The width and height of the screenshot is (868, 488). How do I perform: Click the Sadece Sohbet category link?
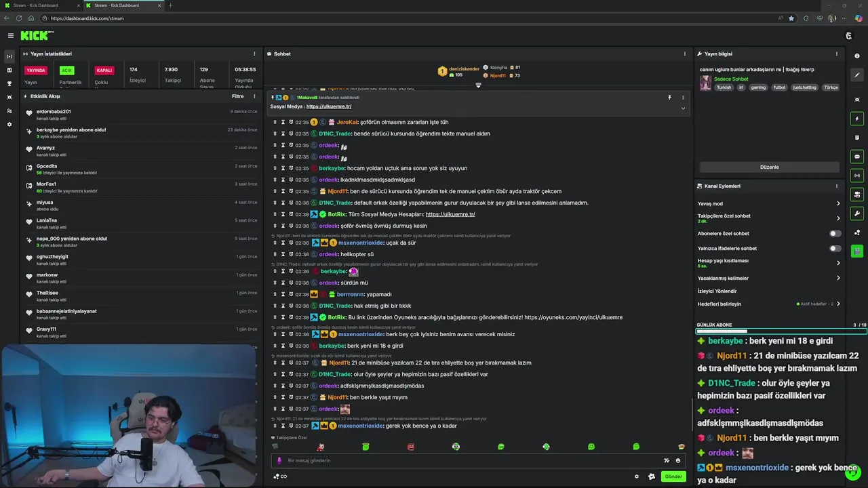coord(731,79)
